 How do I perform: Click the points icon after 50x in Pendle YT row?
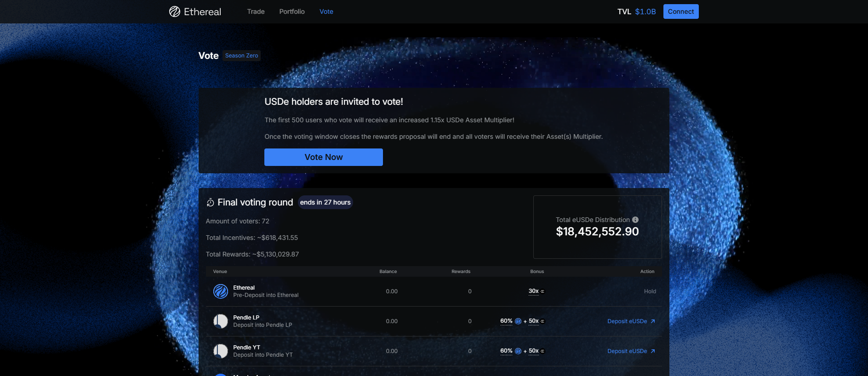click(x=542, y=351)
